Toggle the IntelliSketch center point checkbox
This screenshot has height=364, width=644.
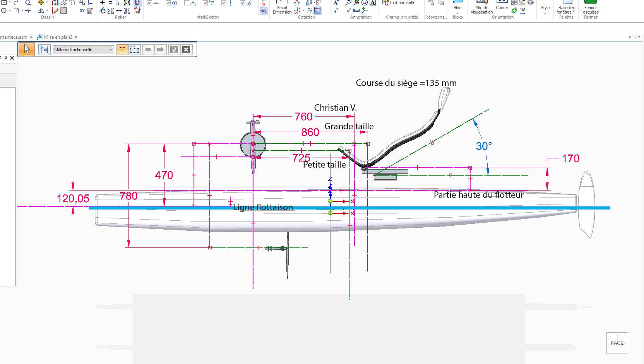click(x=168, y=3)
